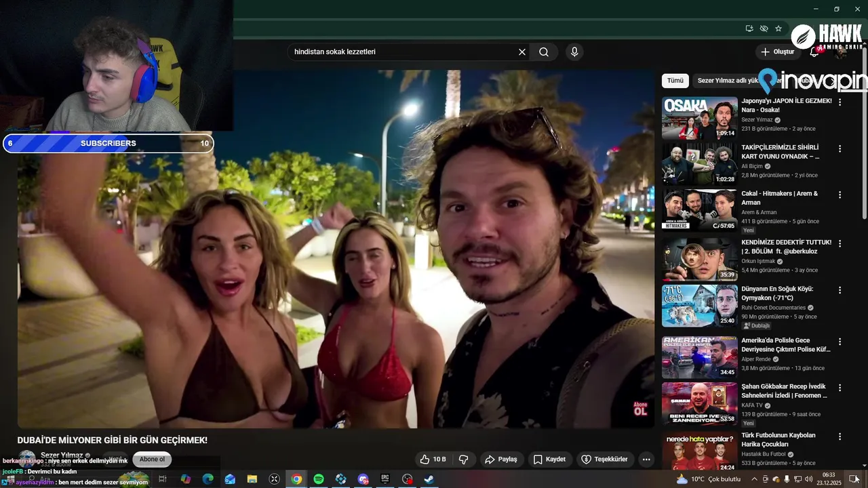The height and width of the screenshot is (488, 868).
Task: Open options menu for Cakal - Hitmakers video
Action: (x=840, y=195)
